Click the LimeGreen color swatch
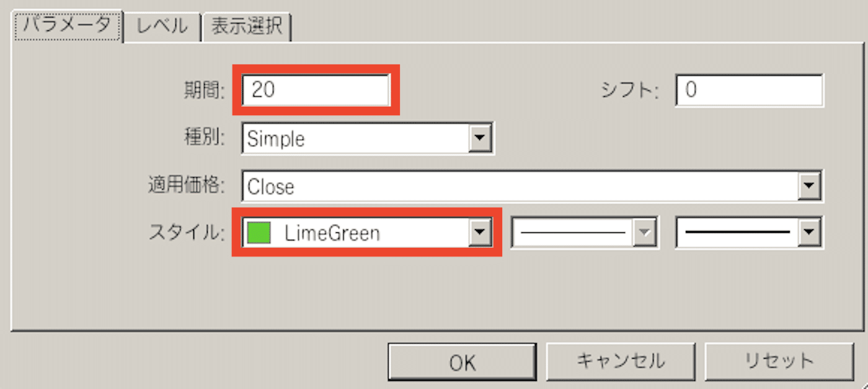Image resolution: width=868 pixels, height=389 pixels. point(259,233)
